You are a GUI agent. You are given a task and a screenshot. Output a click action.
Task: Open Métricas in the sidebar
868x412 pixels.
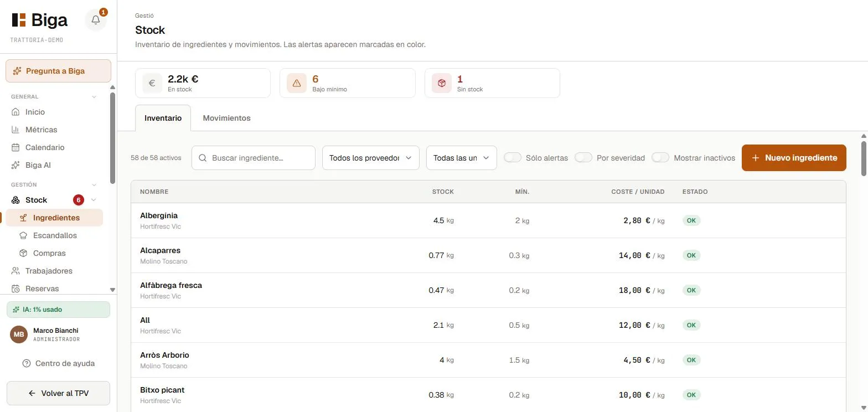coord(55,130)
